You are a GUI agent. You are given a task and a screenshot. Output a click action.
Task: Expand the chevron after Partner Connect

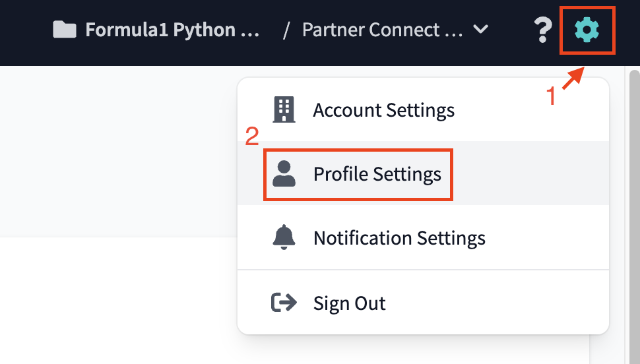tap(481, 30)
